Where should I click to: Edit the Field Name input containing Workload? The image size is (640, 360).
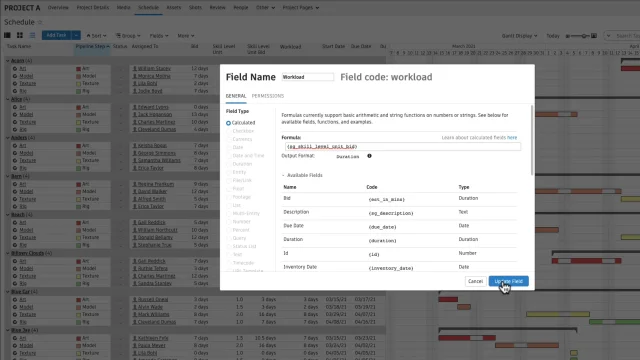point(307,77)
